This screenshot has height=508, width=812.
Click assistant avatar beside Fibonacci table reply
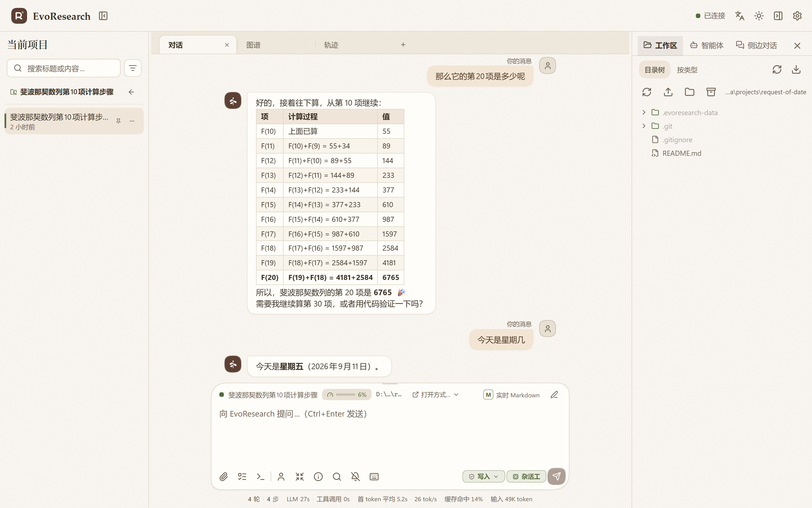[233, 100]
